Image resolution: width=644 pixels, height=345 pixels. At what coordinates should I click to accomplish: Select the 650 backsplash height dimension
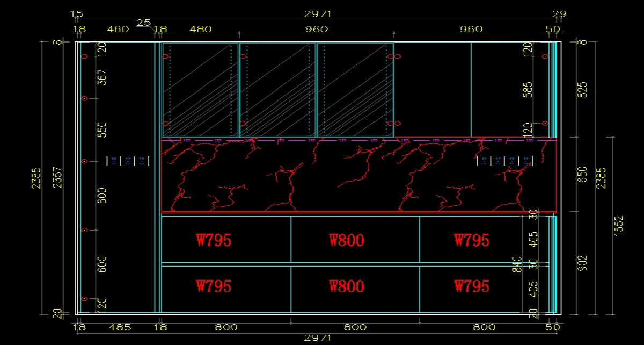(x=583, y=175)
